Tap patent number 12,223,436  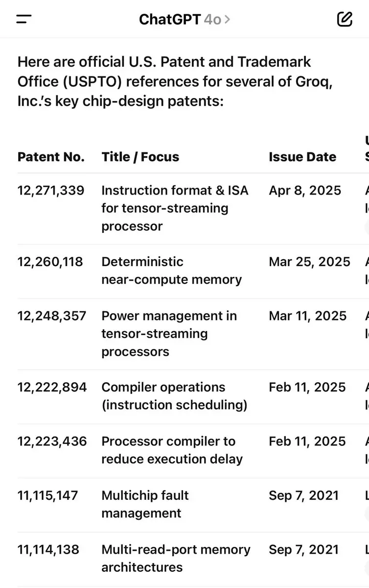pyautogui.click(x=52, y=441)
